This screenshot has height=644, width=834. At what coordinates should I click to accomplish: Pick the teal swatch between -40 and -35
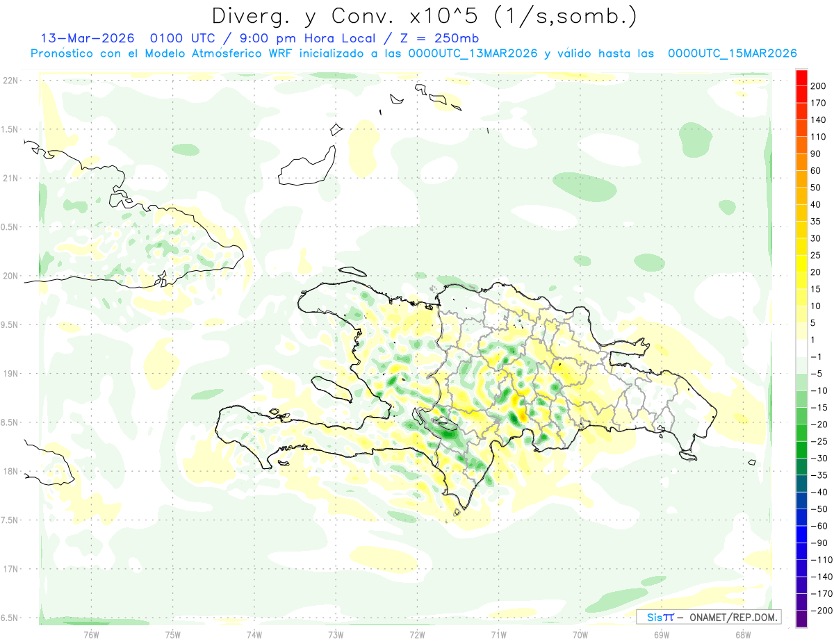[801, 484]
